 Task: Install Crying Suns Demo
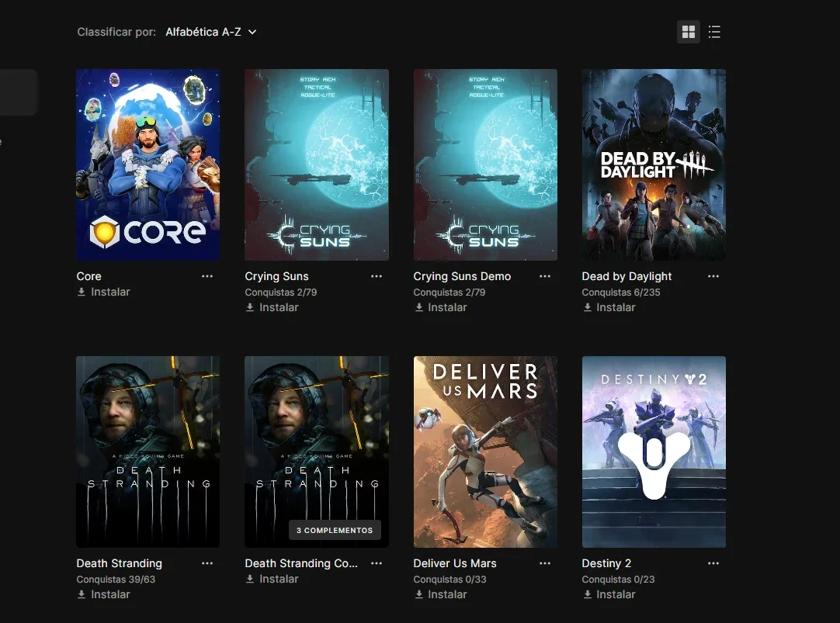440,307
